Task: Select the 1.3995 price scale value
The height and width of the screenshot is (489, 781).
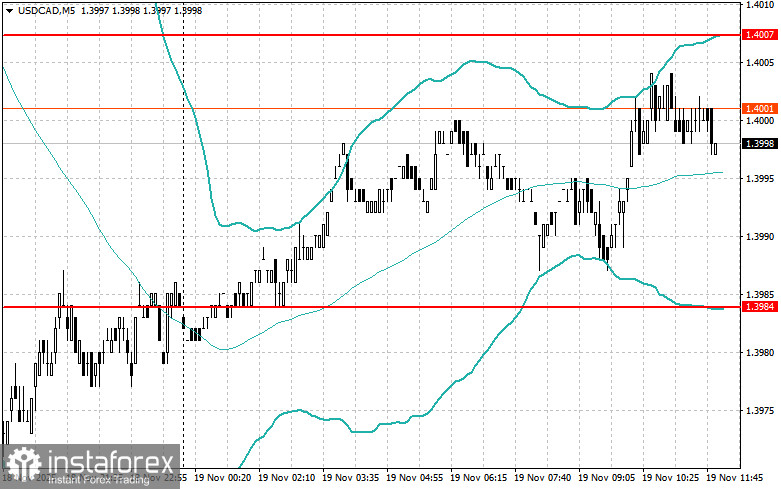Action: tap(760, 179)
